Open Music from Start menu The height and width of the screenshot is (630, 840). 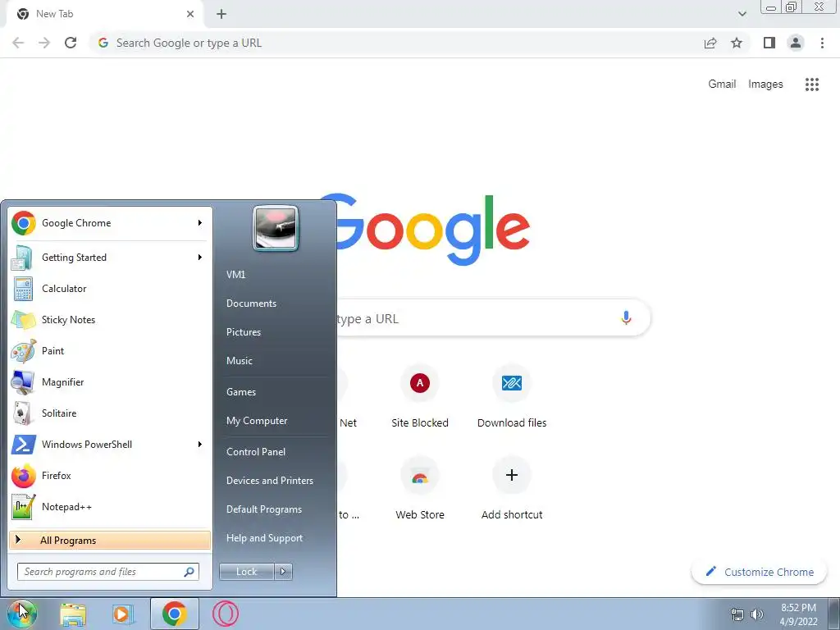pos(239,361)
